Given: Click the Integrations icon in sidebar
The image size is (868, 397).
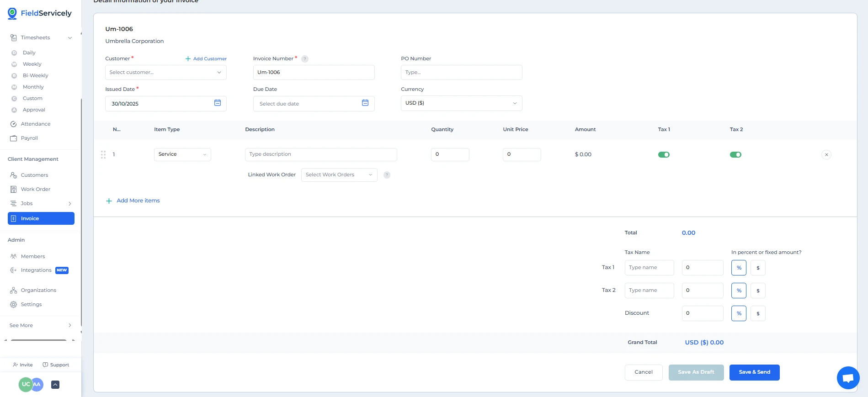Looking at the screenshot, I should pyautogui.click(x=14, y=270).
